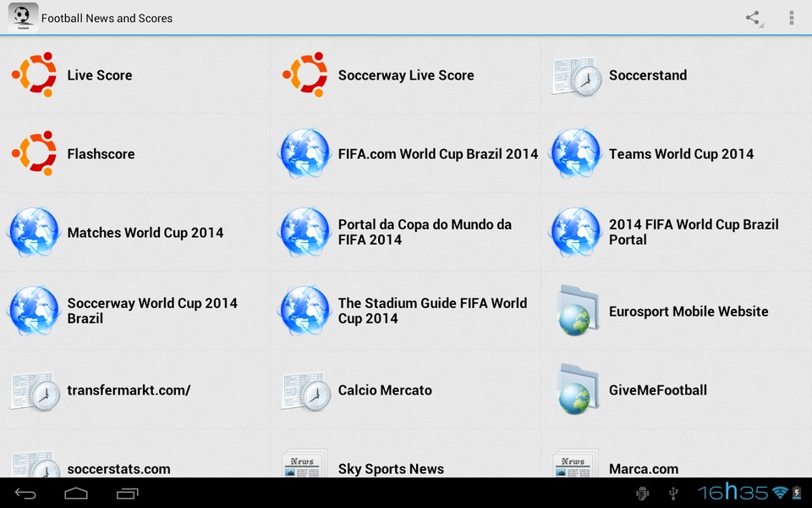The image size is (812, 508).
Task: Select Eurosport Mobile Website text
Action: point(689,312)
